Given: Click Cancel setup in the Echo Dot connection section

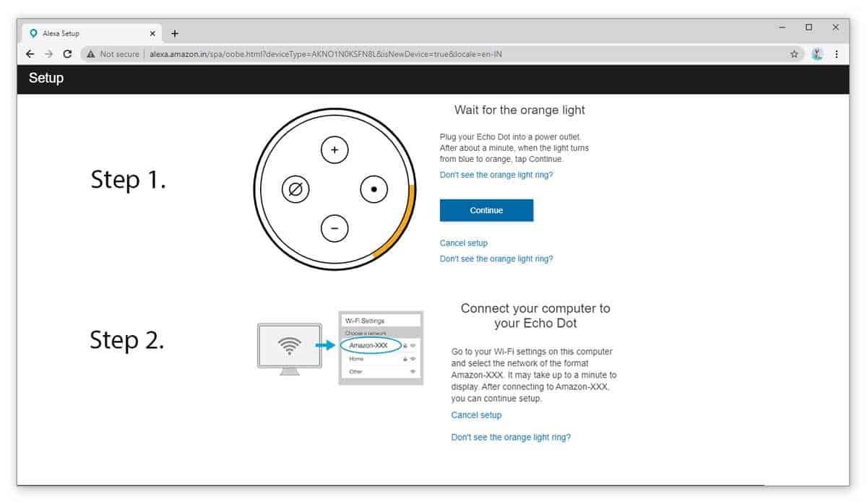Looking at the screenshot, I should [476, 415].
